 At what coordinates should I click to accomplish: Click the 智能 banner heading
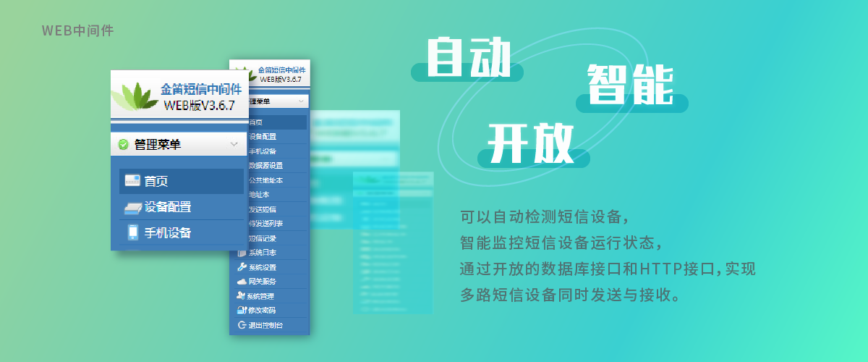tap(629, 85)
